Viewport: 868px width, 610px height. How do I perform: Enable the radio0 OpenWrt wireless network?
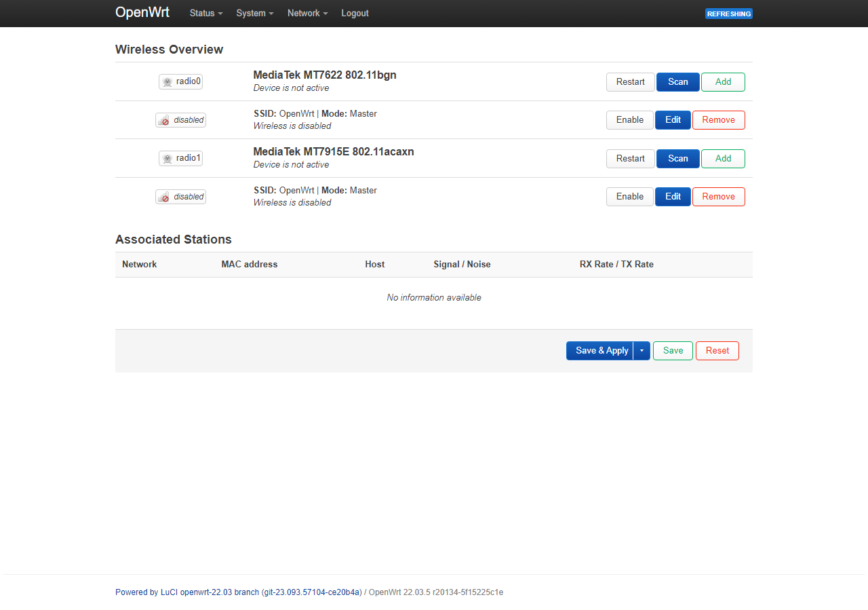630,120
